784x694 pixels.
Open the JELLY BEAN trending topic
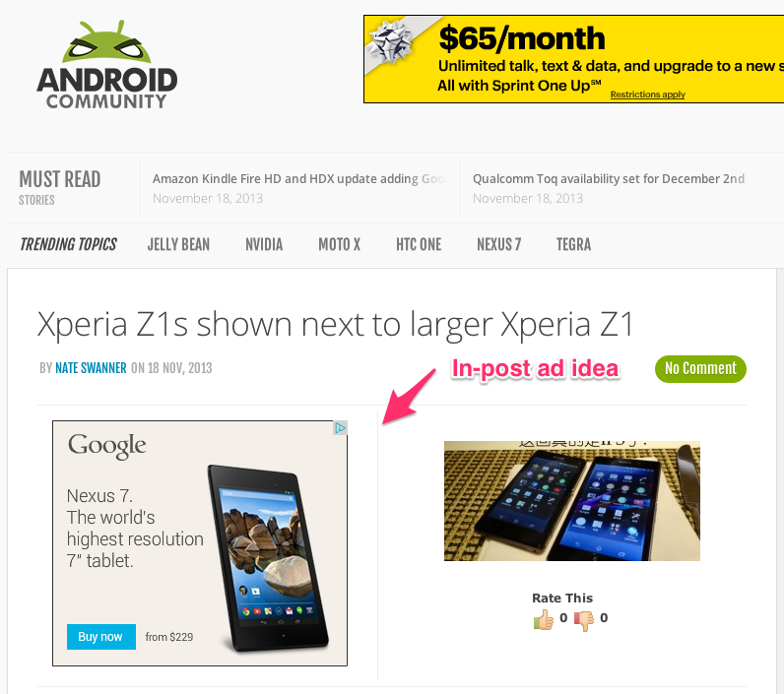pyautogui.click(x=178, y=244)
